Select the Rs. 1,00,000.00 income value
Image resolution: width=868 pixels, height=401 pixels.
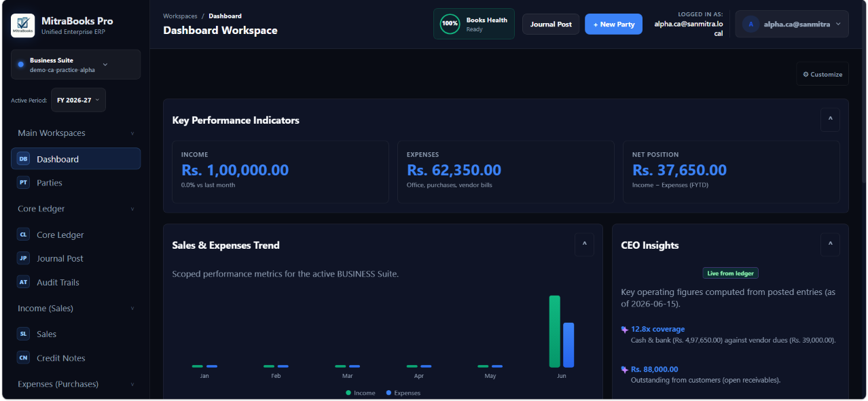[235, 170]
